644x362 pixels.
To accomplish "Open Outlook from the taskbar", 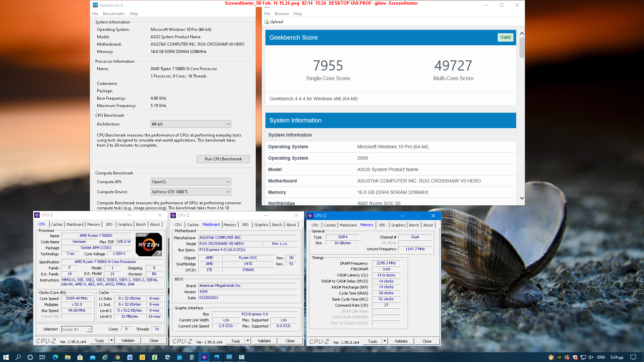I will click(x=142, y=357).
